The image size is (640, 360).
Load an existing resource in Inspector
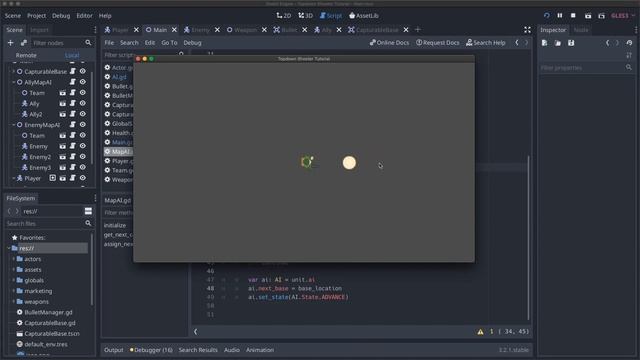click(558, 43)
